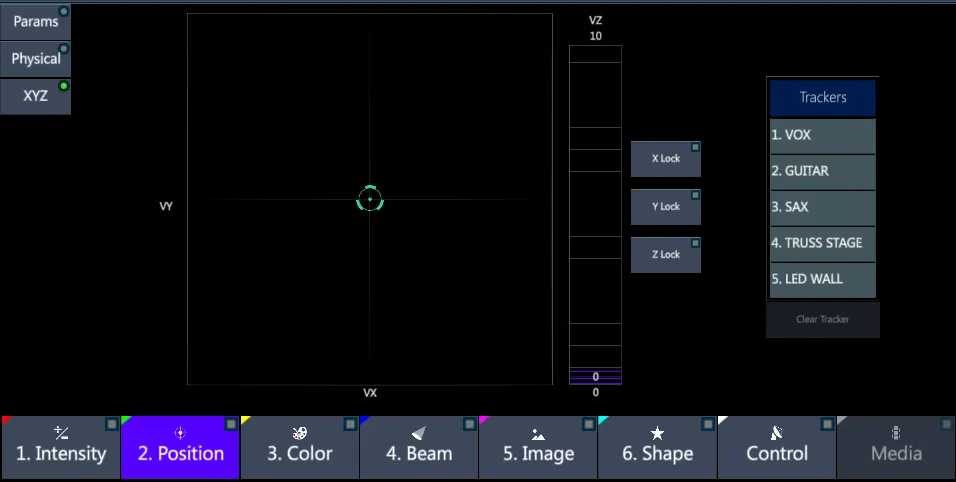Enable the X Lock button

point(666,159)
